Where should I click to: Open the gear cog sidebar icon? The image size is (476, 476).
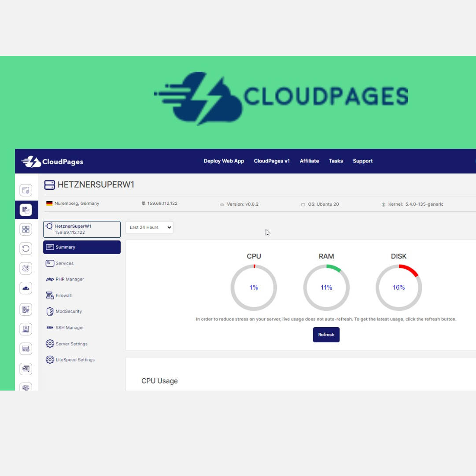[26, 268]
